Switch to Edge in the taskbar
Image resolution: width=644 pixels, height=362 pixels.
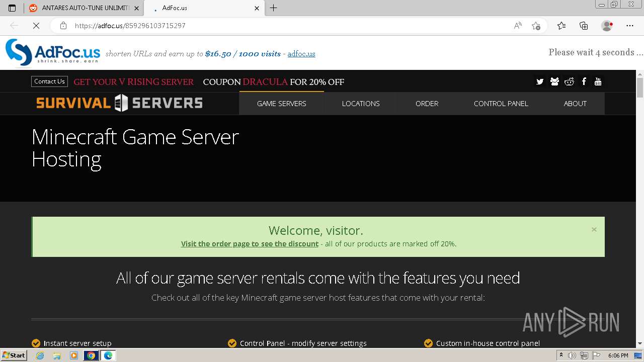click(108, 355)
